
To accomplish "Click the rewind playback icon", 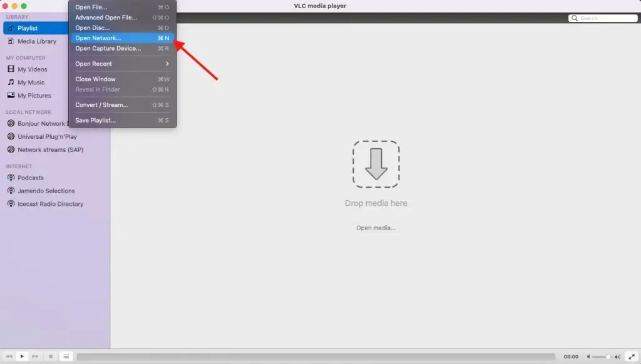I will pyautogui.click(x=9, y=356).
